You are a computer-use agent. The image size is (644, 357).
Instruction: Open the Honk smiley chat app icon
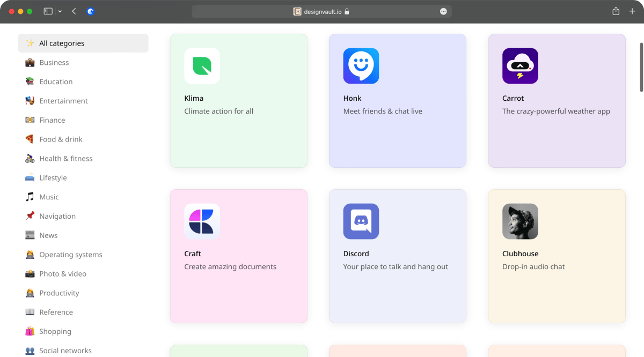click(x=361, y=66)
